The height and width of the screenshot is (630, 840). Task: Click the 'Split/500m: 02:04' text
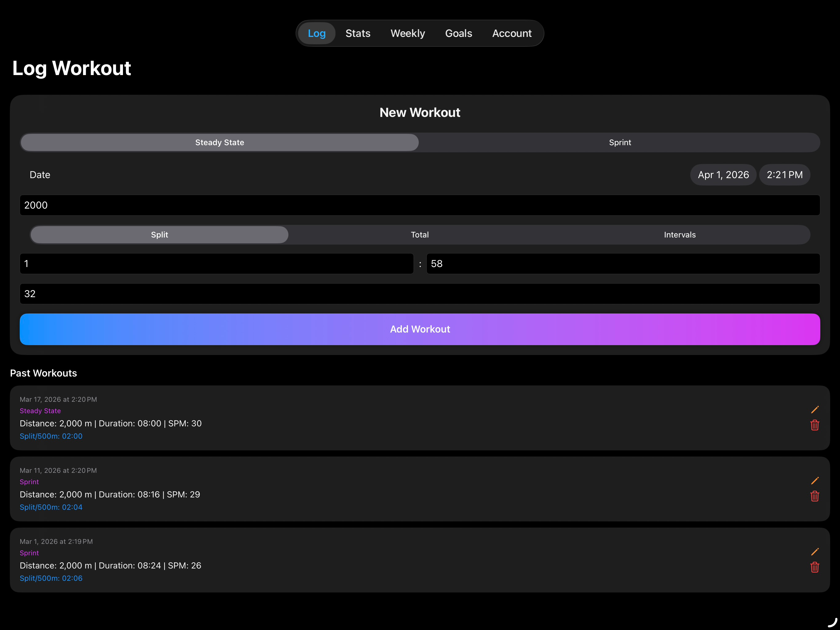click(51, 507)
